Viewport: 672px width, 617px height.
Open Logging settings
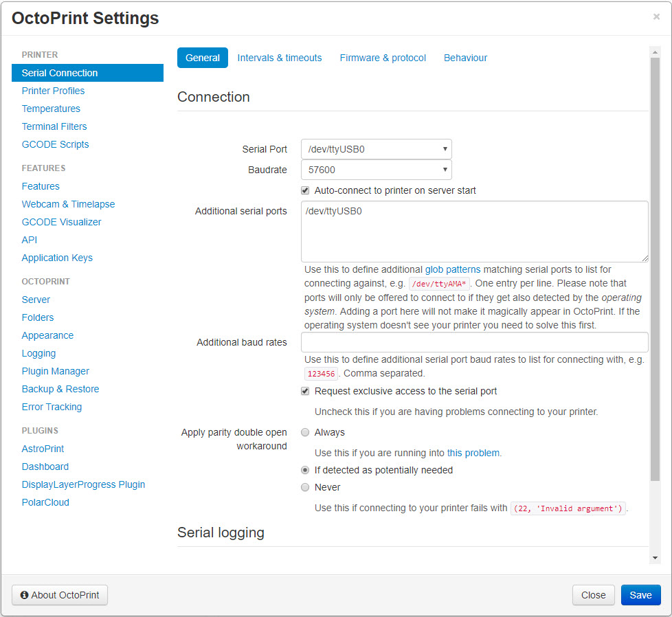pos(38,353)
